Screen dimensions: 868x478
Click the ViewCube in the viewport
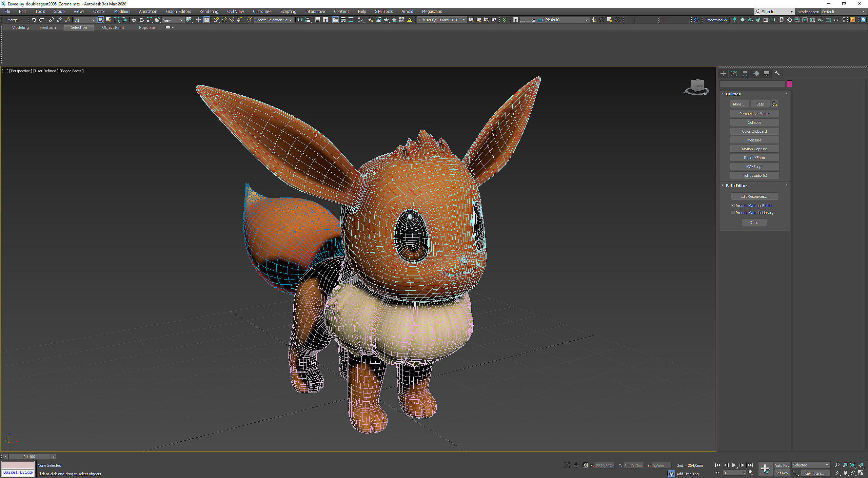tap(697, 87)
